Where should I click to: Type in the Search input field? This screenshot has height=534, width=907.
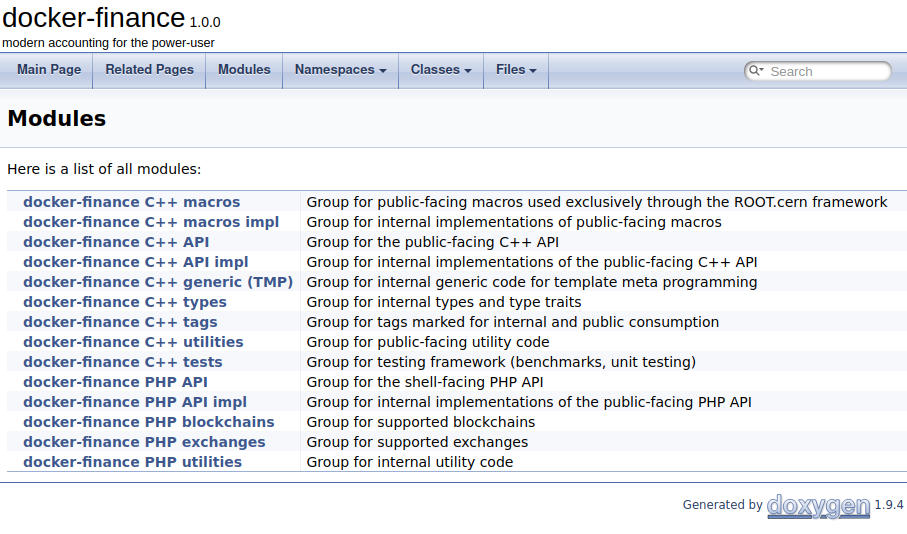(x=825, y=71)
